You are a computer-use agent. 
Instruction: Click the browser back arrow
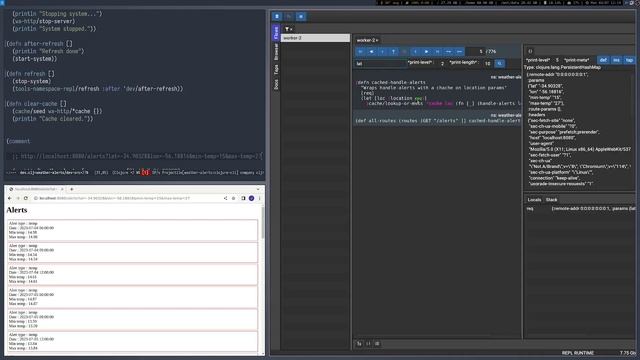pyautogui.click(x=10, y=198)
